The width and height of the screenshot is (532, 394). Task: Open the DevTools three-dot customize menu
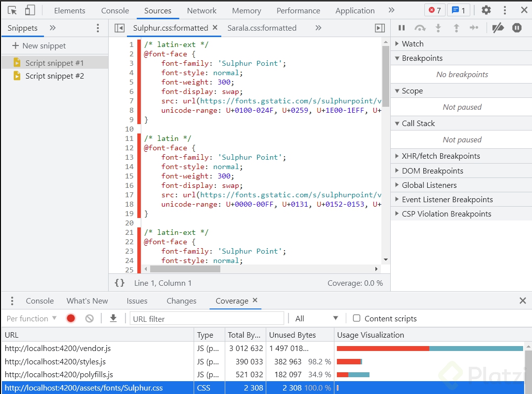505,10
